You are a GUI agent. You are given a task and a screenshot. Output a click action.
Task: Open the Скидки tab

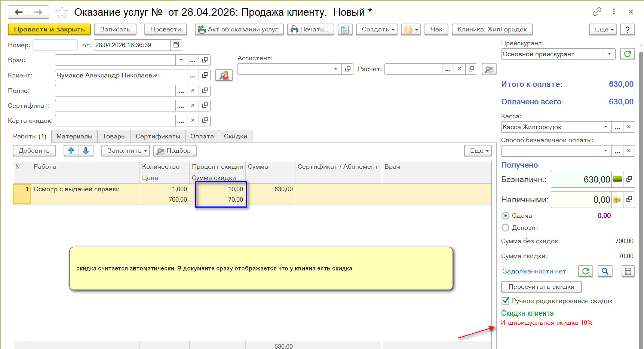click(235, 136)
